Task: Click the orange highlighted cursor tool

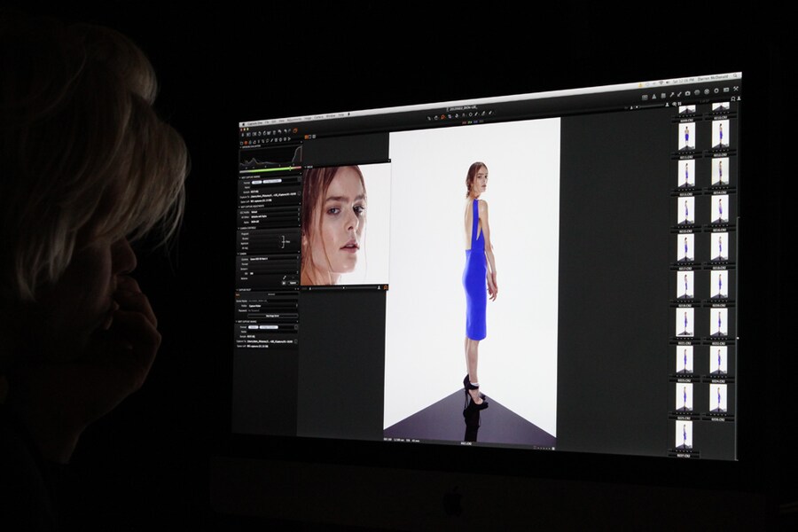Action: [x=442, y=117]
